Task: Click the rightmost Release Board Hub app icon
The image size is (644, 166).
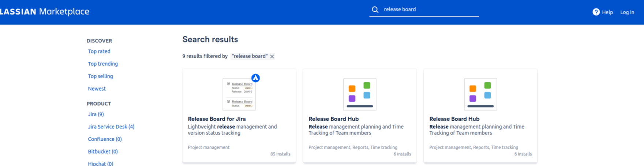Action: point(480,94)
